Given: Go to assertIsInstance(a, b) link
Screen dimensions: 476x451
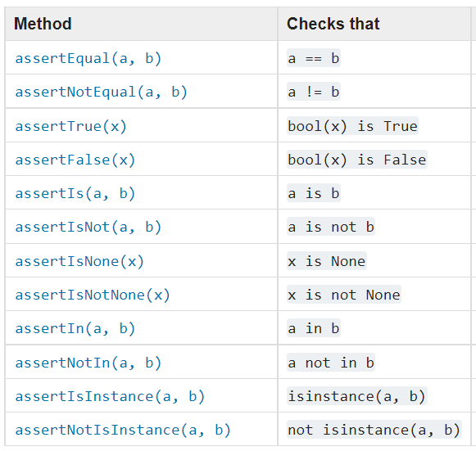Looking at the screenshot, I should click(x=110, y=397).
